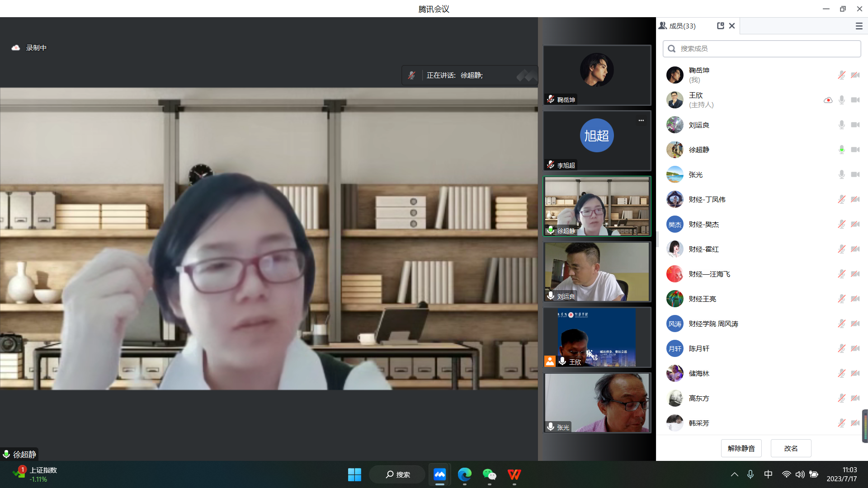
Task: Click the 改名 button
Action: coord(791,448)
